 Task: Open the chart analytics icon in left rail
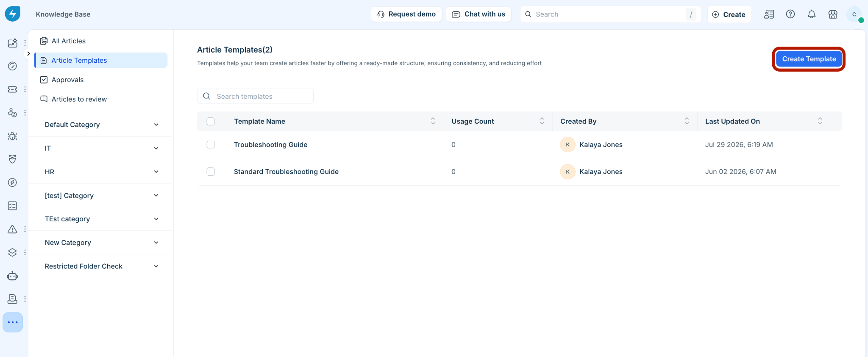pos(13,43)
